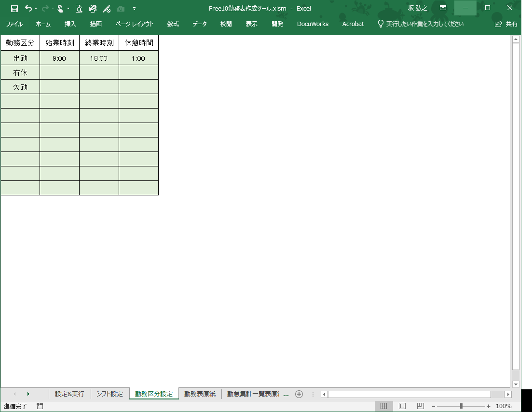This screenshot has width=532, height=412.
Task: Click horizontal scrollbar left arrow
Action: pos(324,394)
